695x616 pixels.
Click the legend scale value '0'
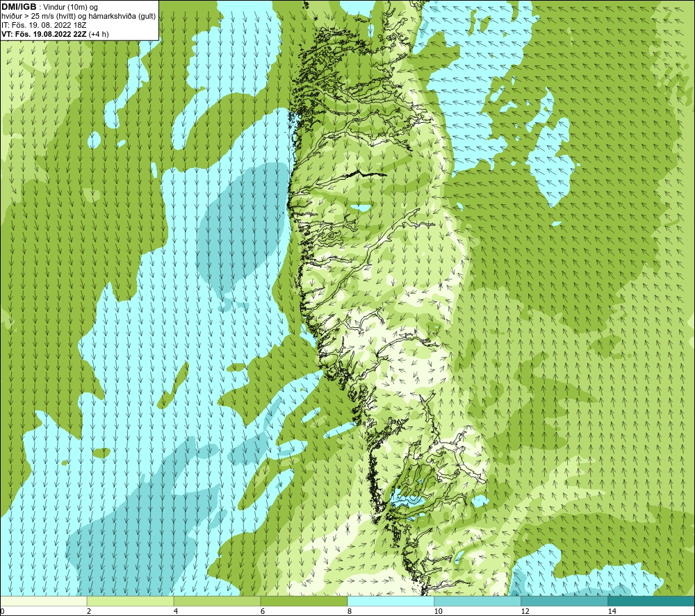[x=2, y=612]
